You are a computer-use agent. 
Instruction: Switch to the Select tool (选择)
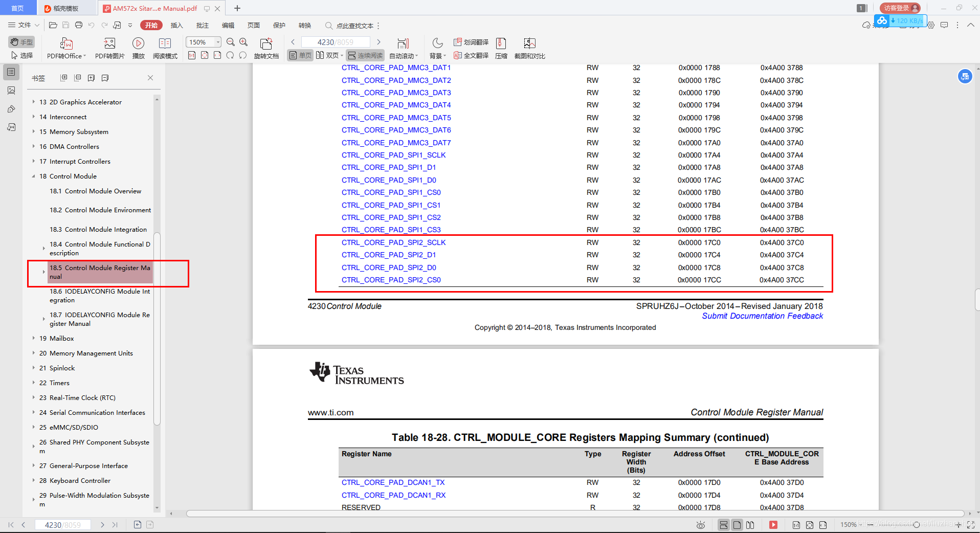coord(21,55)
